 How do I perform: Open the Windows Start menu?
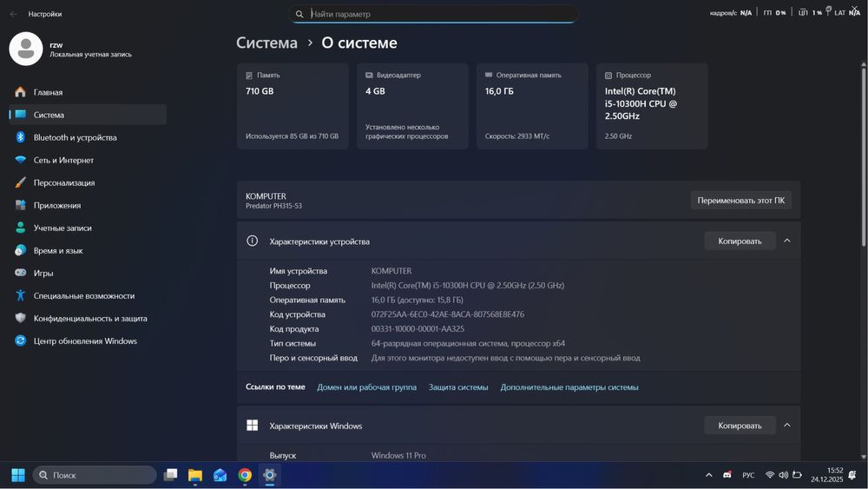[x=18, y=475]
